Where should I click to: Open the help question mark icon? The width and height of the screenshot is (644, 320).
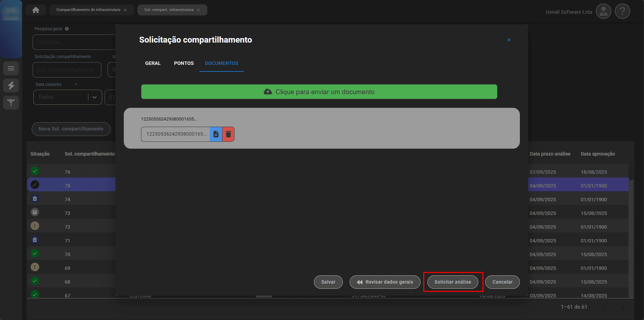pyautogui.click(x=622, y=12)
